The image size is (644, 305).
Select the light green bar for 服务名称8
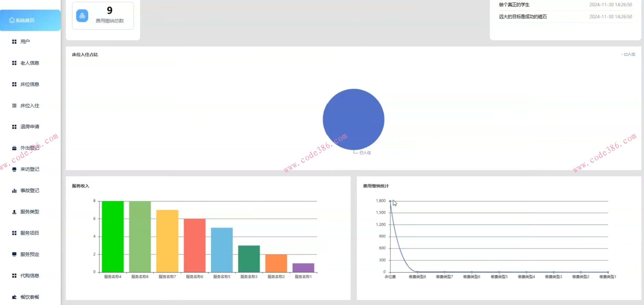click(140, 237)
